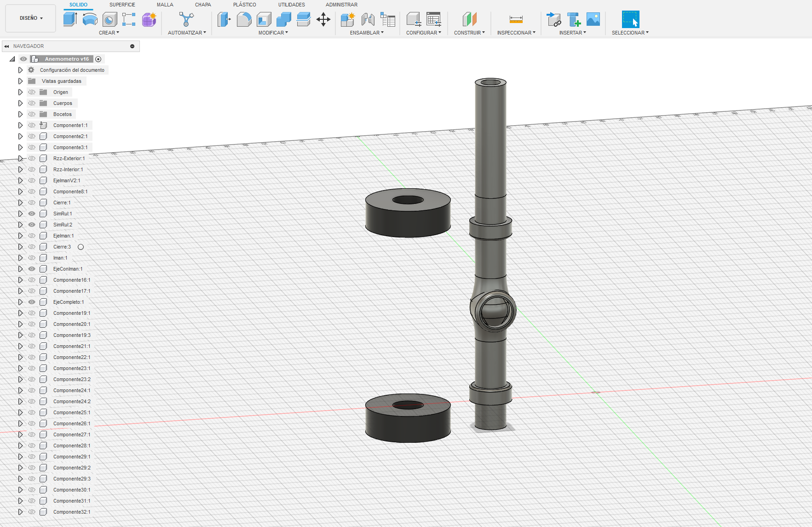This screenshot has height=527, width=812.
Task: Open the DISEÑO workspace dropdown
Action: coord(31,18)
